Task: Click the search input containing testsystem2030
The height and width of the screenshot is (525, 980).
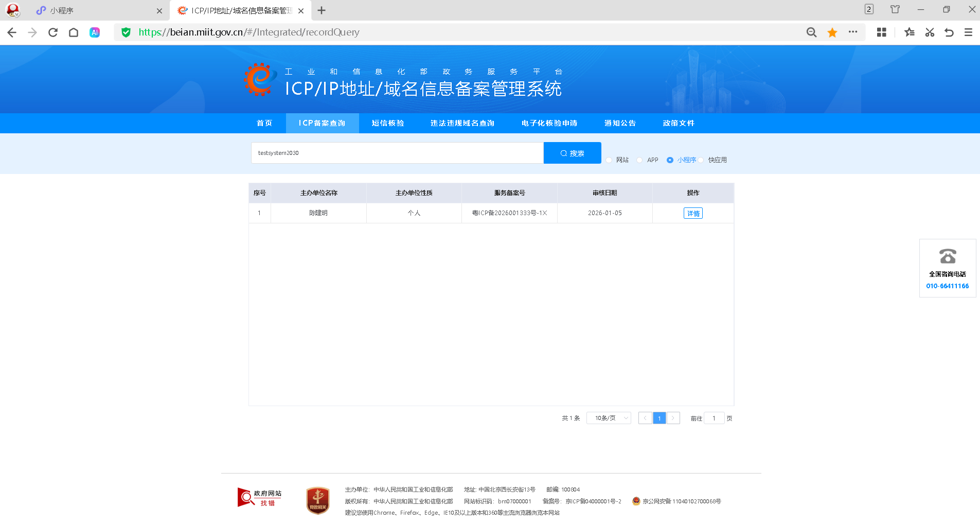Action: [x=397, y=153]
